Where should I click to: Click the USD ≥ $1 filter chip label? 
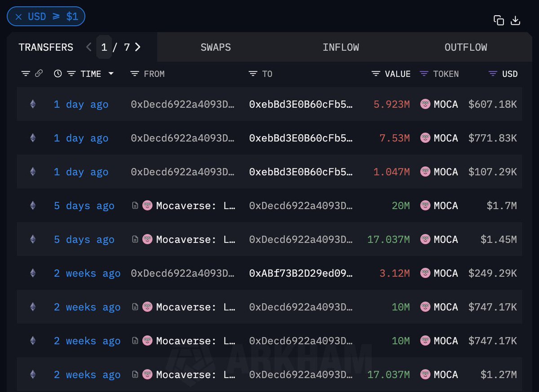click(x=53, y=17)
